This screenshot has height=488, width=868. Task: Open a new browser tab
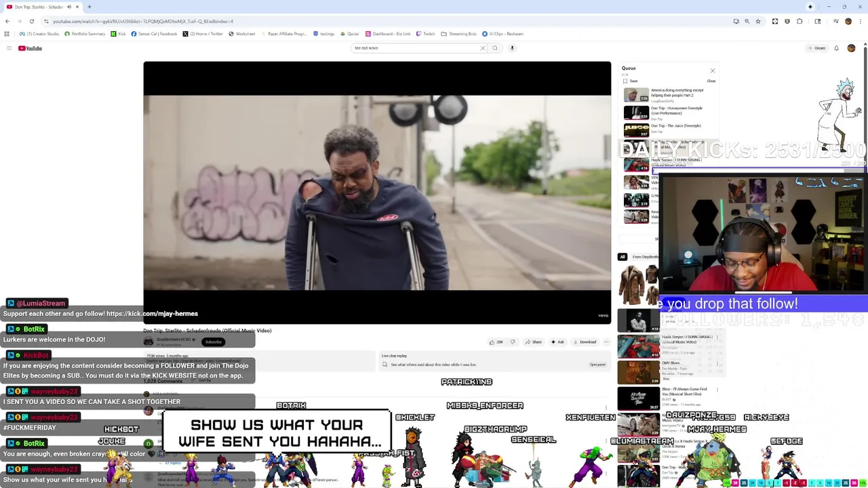pos(89,7)
